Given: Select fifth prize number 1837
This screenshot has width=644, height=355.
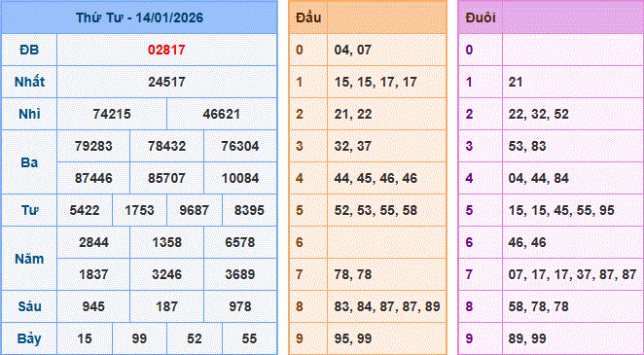Looking at the screenshot, I should 93,274.
